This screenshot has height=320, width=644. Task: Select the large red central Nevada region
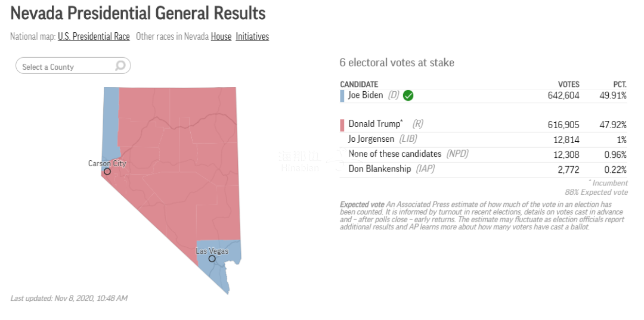coord(181,164)
